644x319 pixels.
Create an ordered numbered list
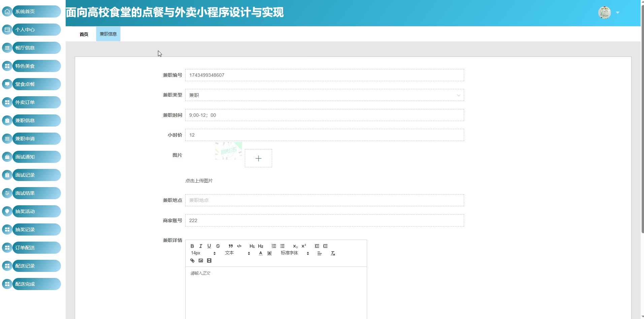click(x=274, y=246)
